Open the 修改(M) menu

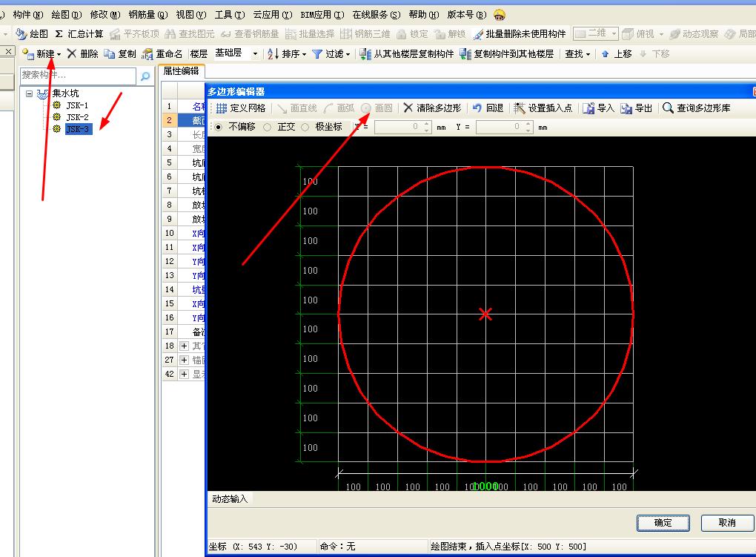click(x=105, y=15)
